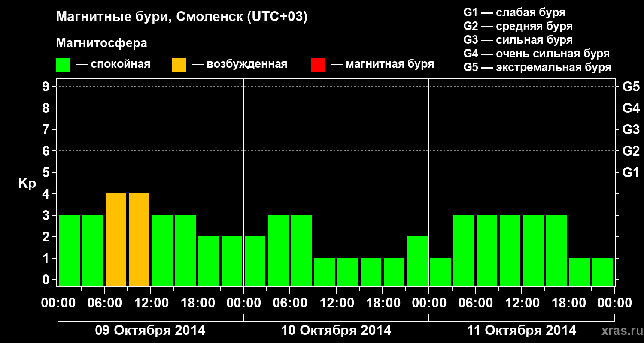Click the right-axis G5 label
Image resolution: width=644 pixels, height=343 pixels.
(x=631, y=87)
